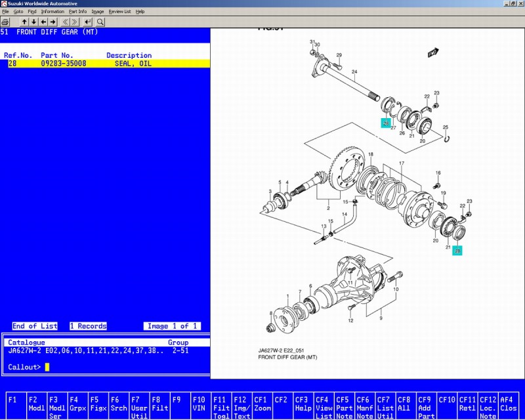Click the Suzuki application icon in title bar
Image resolution: width=525 pixels, height=420 pixels.
tap(4, 3)
